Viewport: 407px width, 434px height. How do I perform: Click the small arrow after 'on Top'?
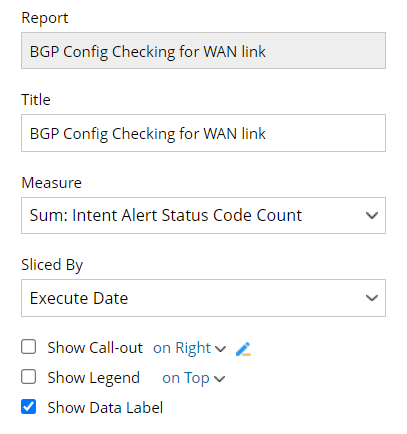(219, 379)
